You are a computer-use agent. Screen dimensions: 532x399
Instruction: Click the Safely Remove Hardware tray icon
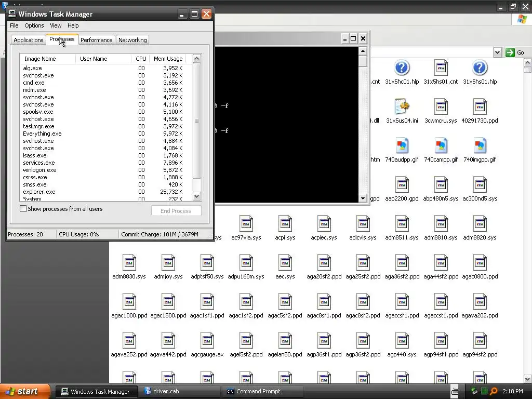coord(474,391)
